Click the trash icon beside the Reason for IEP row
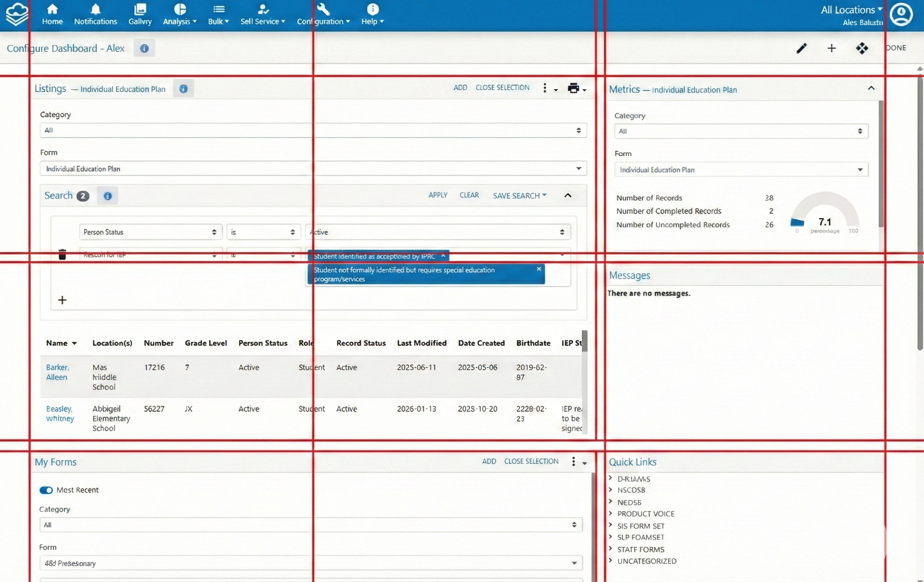924x582 pixels. (62, 255)
